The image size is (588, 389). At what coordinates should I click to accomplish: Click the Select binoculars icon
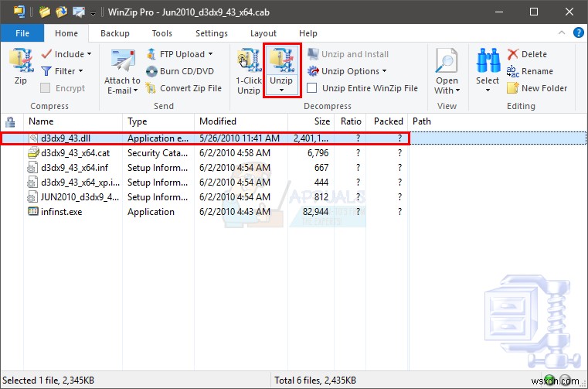[x=488, y=60]
